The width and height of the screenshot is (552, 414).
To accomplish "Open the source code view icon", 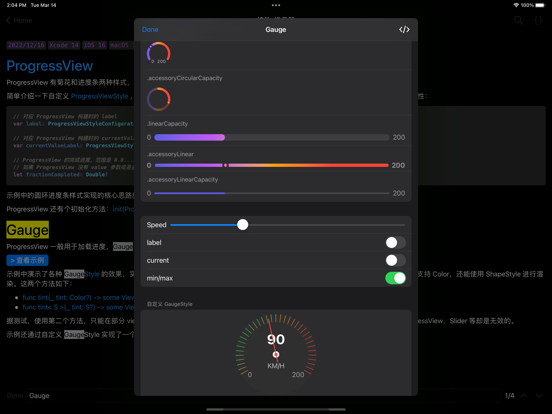I will coord(404,30).
